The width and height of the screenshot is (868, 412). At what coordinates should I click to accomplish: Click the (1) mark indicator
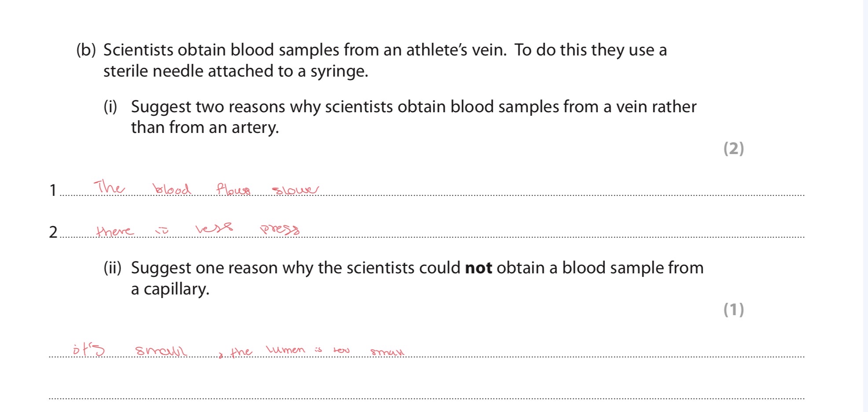[x=733, y=310]
